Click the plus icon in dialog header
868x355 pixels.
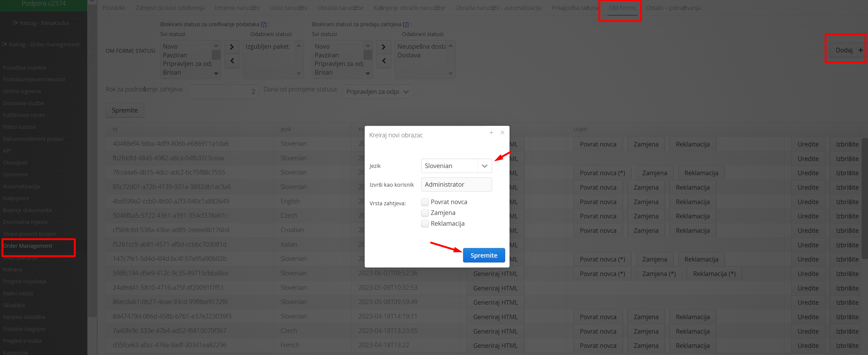click(491, 132)
